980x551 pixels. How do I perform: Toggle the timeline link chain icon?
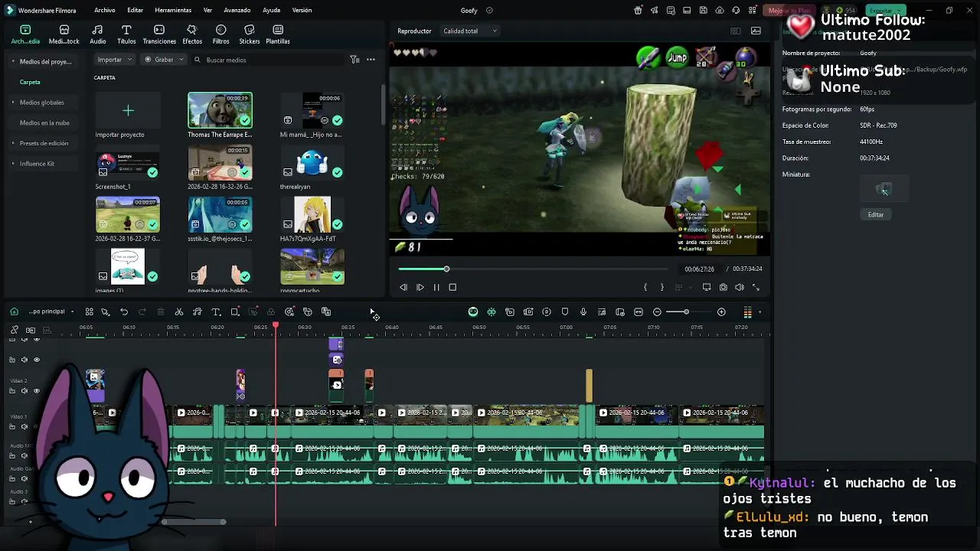pyautogui.click(x=14, y=330)
